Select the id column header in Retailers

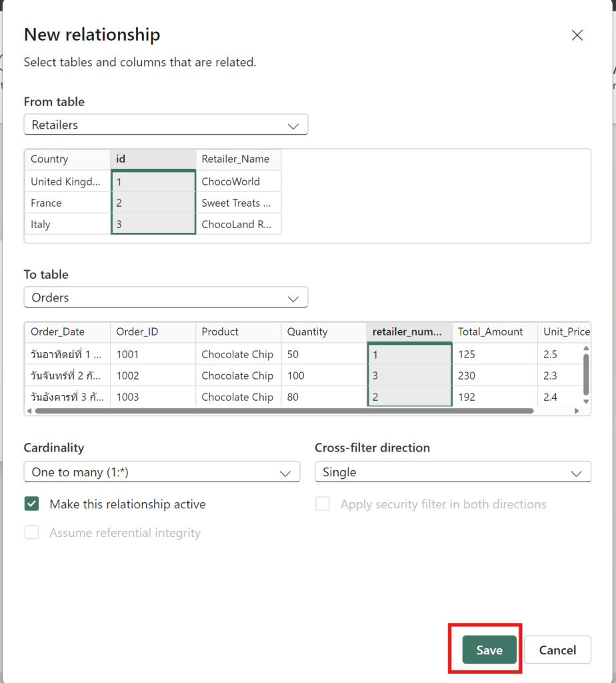(153, 159)
